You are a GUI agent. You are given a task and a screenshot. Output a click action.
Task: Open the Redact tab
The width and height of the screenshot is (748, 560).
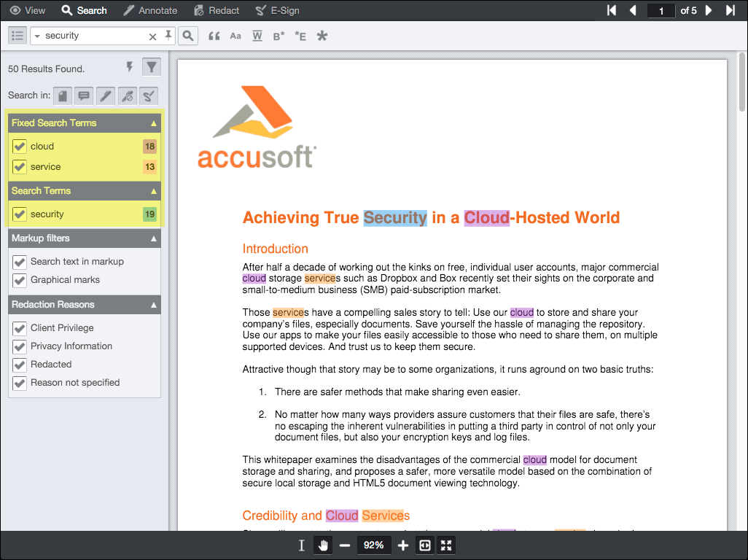click(217, 10)
